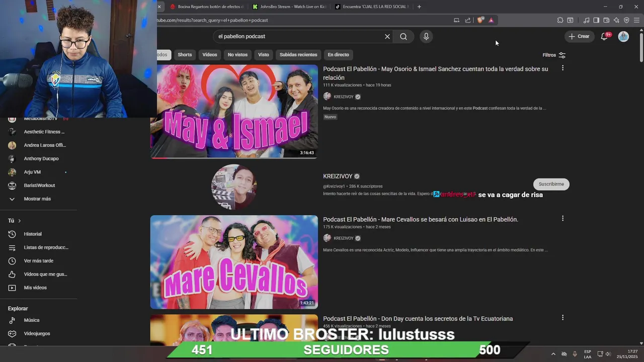Image resolution: width=644 pixels, height=362 pixels.
Task: Click the Crear button
Action: tap(579, 36)
